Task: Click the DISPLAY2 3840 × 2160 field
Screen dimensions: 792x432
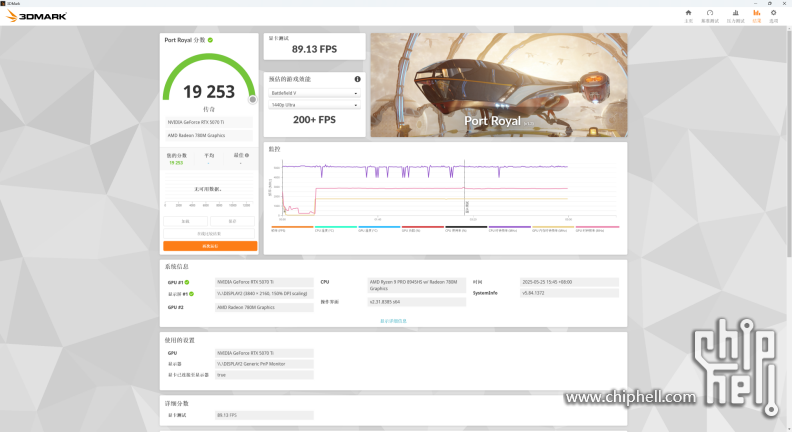Action: (x=264, y=294)
